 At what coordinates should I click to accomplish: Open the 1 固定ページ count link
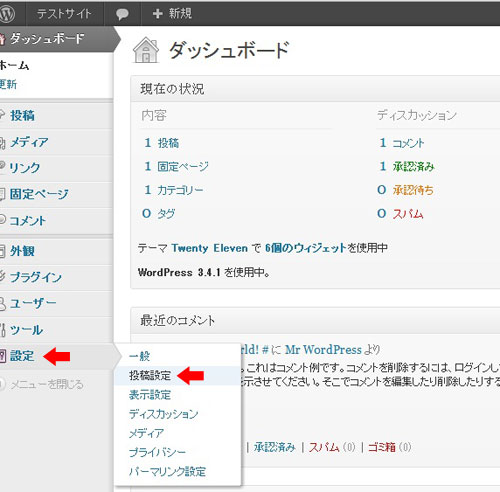click(x=176, y=166)
